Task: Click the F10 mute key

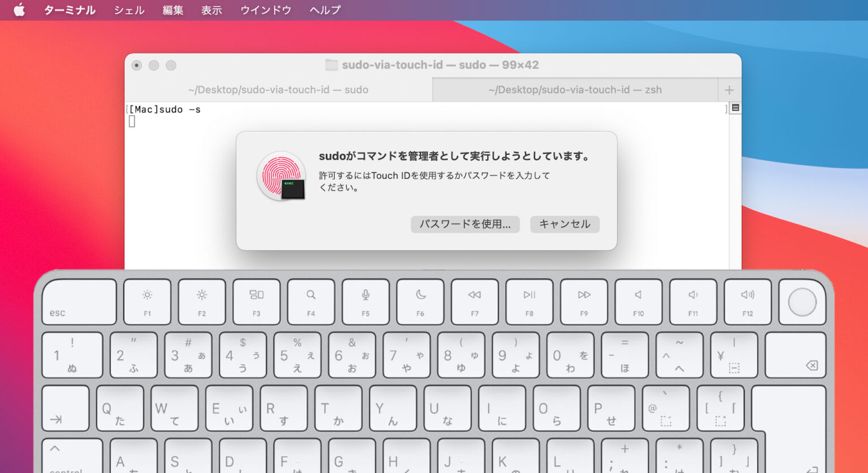Action: pos(639,302)
